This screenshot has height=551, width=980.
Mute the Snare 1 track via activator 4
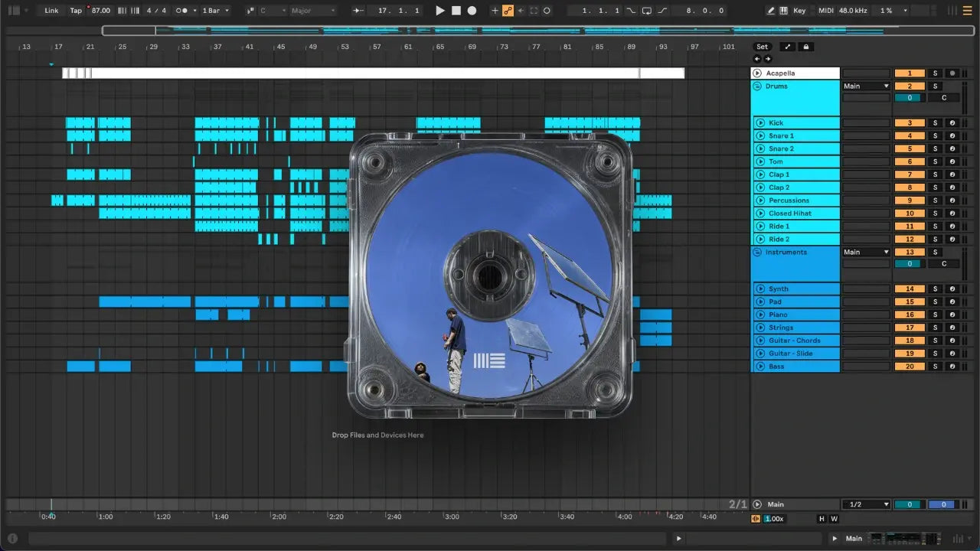coord(910,136)
